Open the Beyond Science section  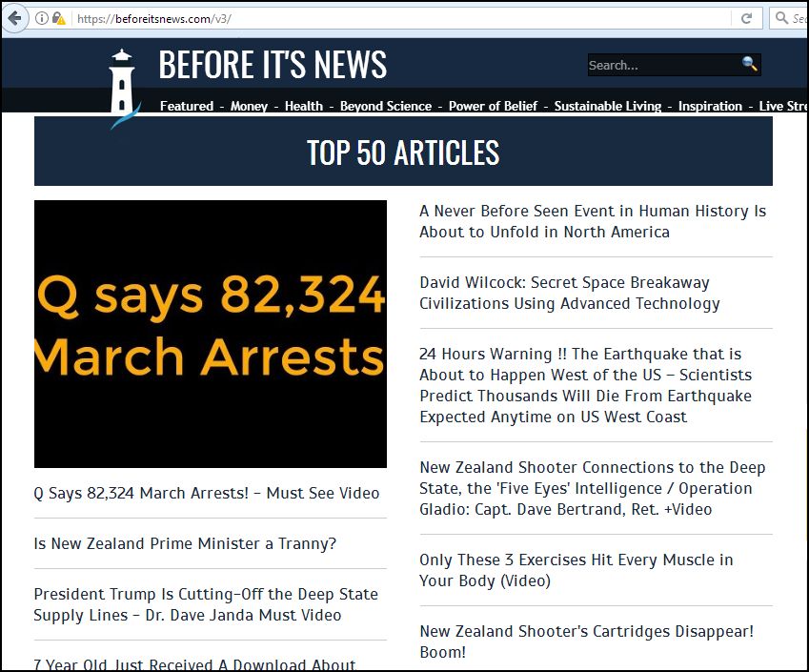point(386,106)
